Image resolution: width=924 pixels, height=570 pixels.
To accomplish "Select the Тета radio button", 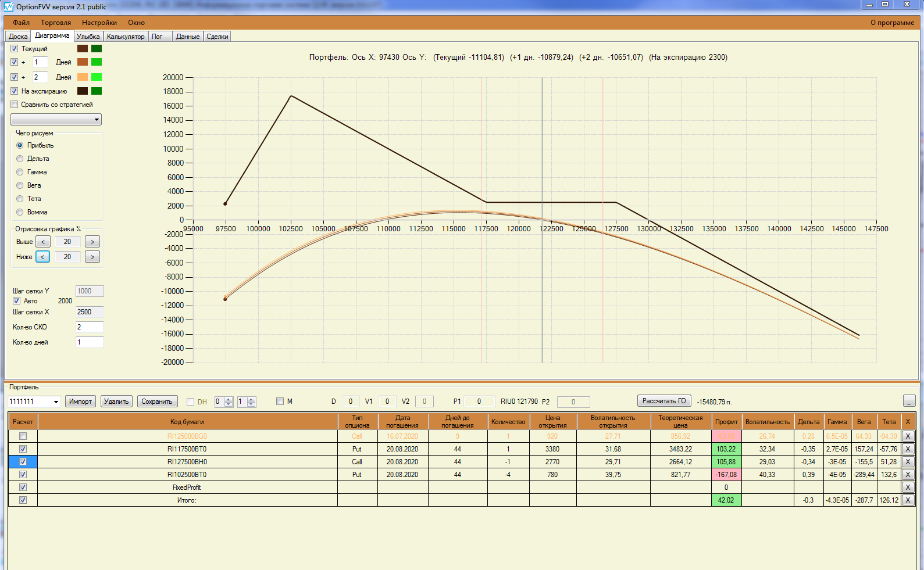I will pos(20,199).
